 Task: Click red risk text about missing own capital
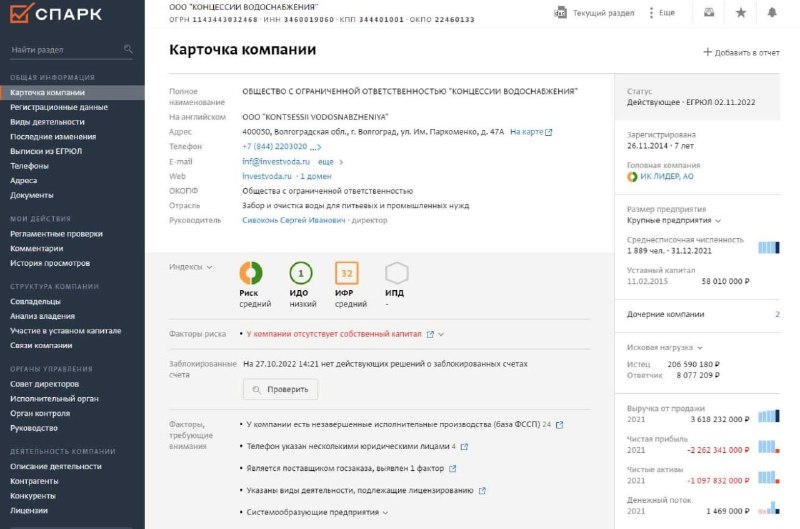click(334, 334)
